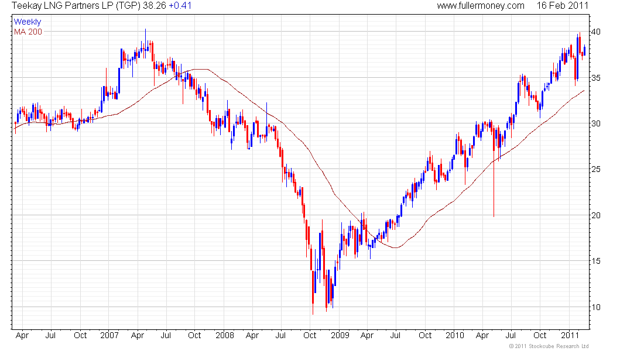Click the 40 price axis label
The image size is (644, 351).
pos(595,32)
